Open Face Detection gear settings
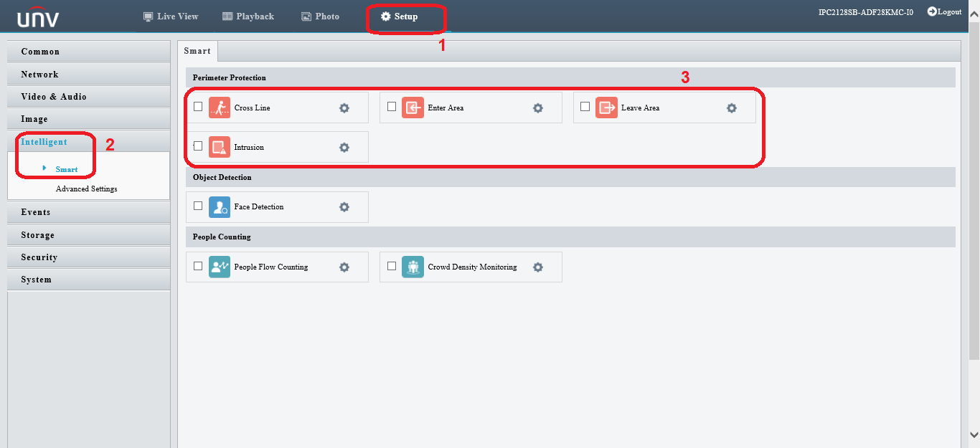 pyautogui.click(x=344, y=207)
